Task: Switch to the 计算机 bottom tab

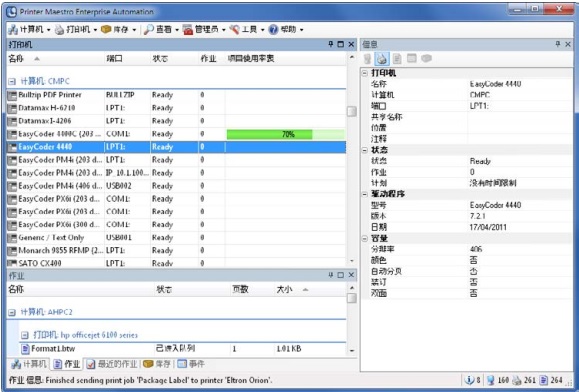Action: pos(29,364)
